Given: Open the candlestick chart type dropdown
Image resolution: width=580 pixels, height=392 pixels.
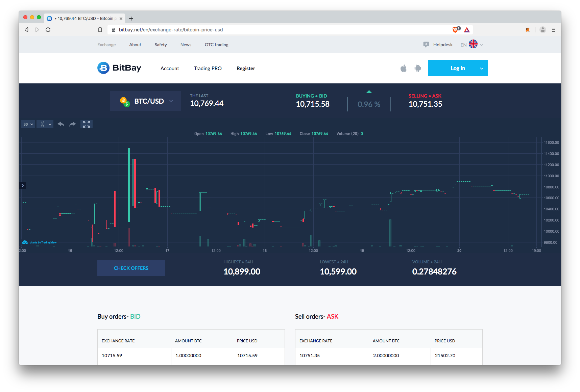Looking at the screenshot, I should pyautogui.click(x=45, y=124).
